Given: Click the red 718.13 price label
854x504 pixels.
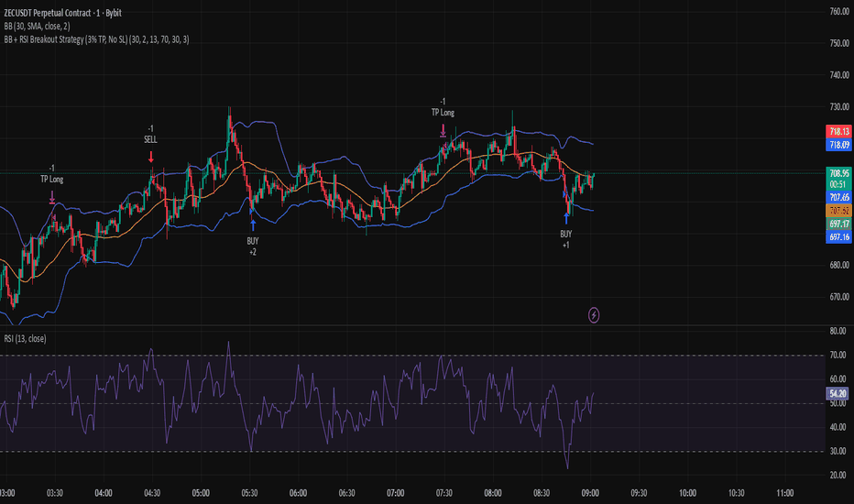Looking at the screenshot, I should click(838, 133).
